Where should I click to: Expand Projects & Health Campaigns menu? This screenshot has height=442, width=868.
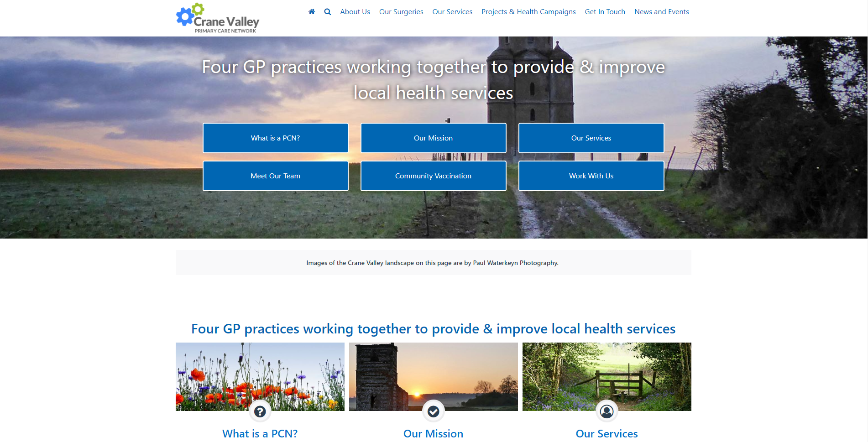(528, 12)
